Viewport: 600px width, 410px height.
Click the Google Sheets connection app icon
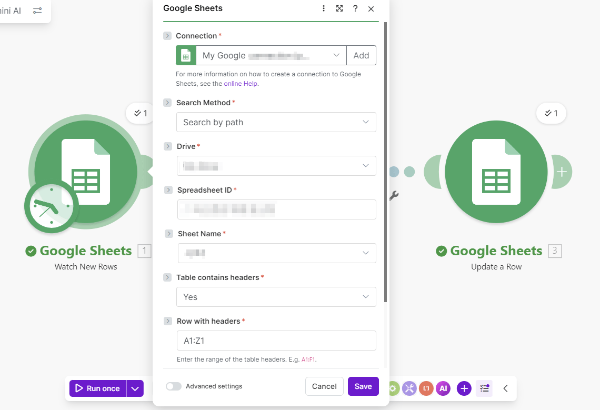(x=186, y=56)
